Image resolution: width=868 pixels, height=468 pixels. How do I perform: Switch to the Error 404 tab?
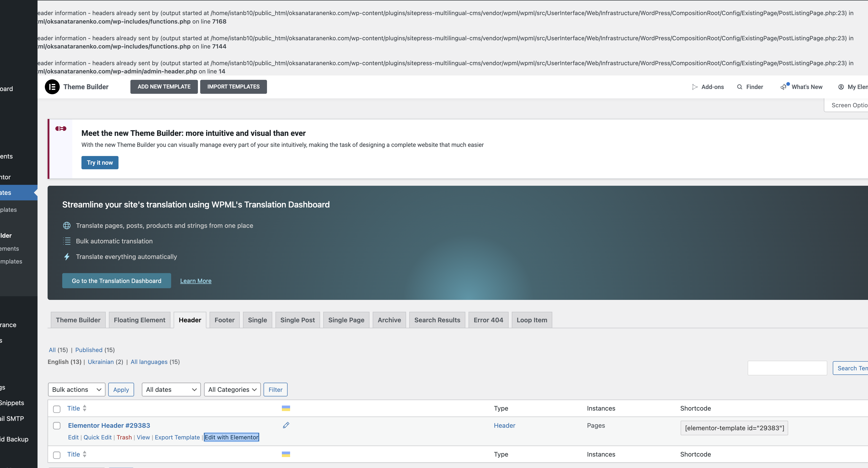tap(488, 320)
